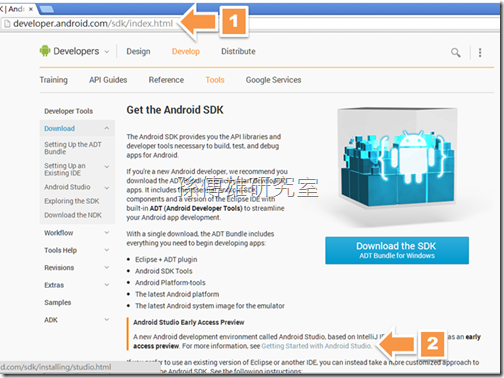Screen dimensions: 504x378
Task: Open Setting Up the ADT Bundle
Action: pos(73,148)
